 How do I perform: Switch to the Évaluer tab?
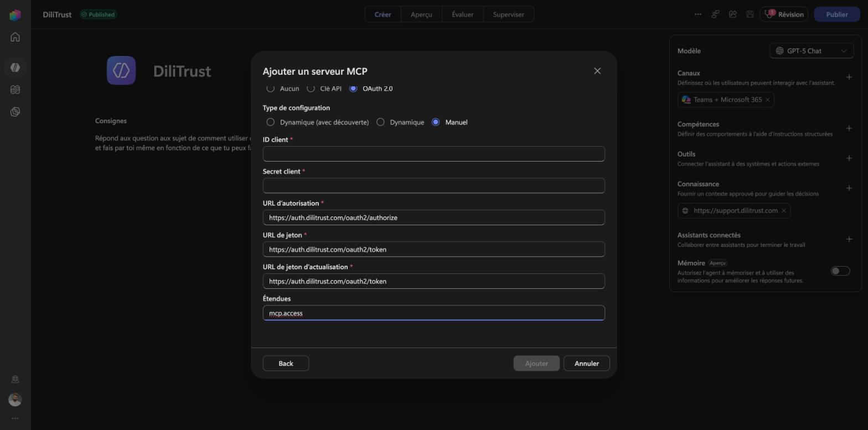tap(462, 14)
